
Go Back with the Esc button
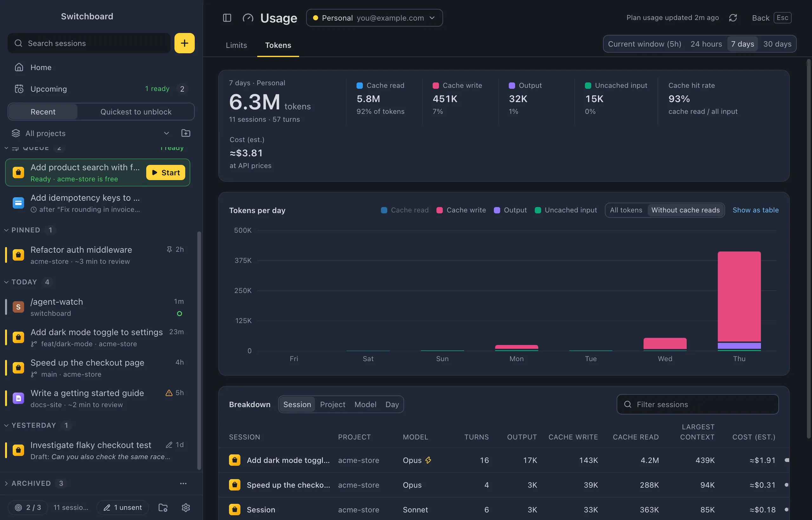pos(771,17)
